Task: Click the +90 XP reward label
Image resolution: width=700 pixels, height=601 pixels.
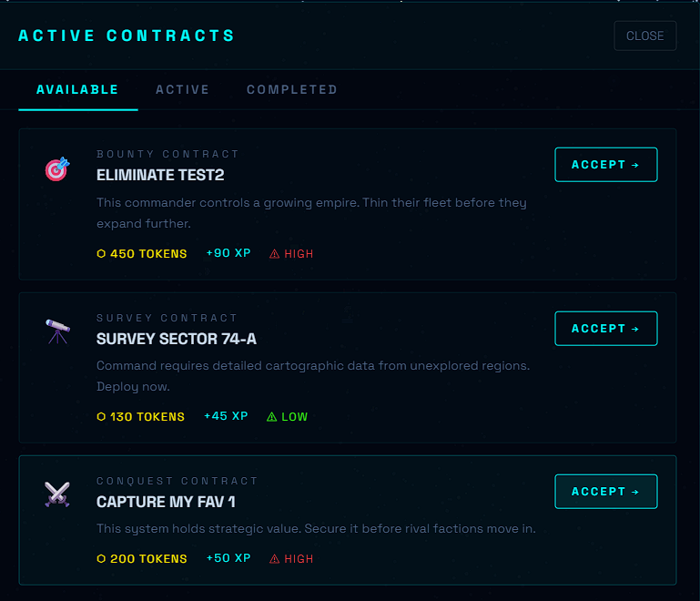Action: (x=228, y=253)
